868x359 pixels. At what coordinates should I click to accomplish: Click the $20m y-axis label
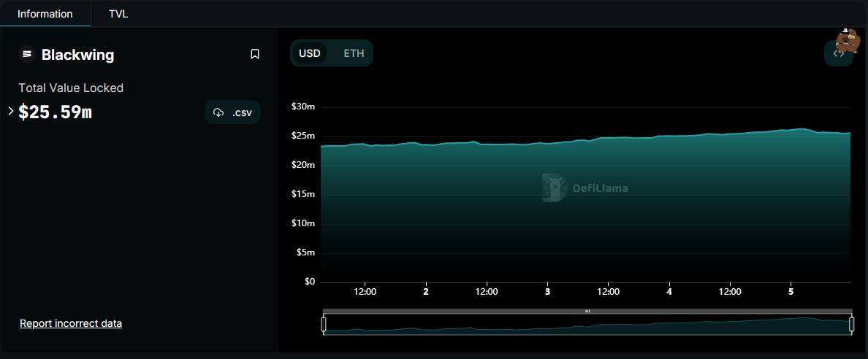302,165
